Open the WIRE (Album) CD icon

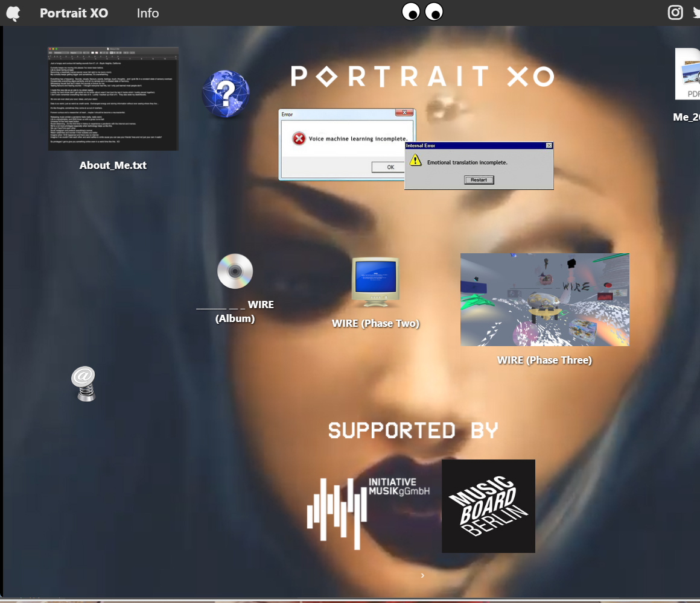[x=234, y=271]
